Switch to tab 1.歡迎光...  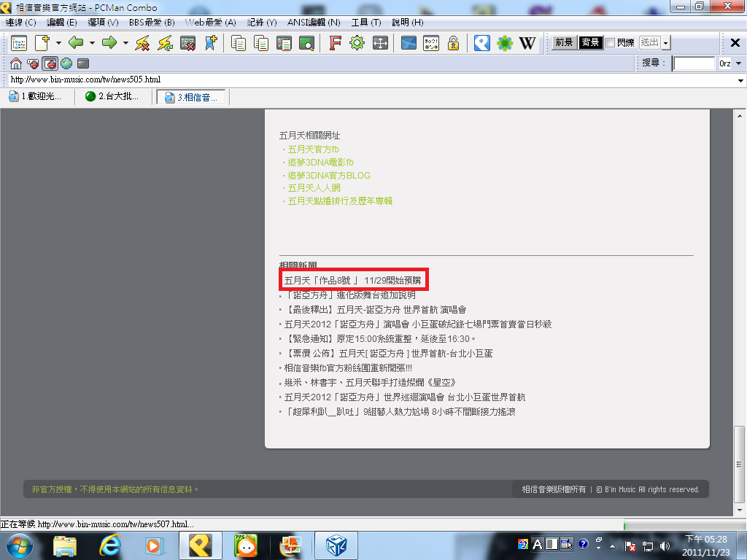tap(36, 97)
